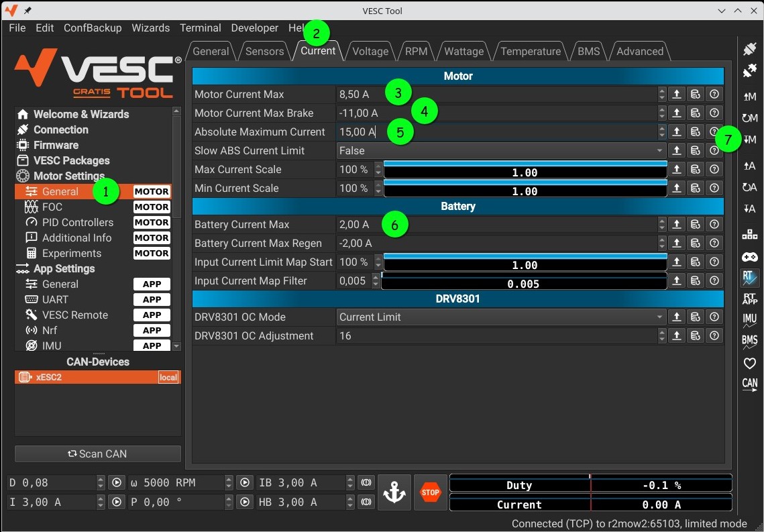Click the gamepad keyboard control icon
The height and width of the screenshot is (532, 764).
coord(749,257)
